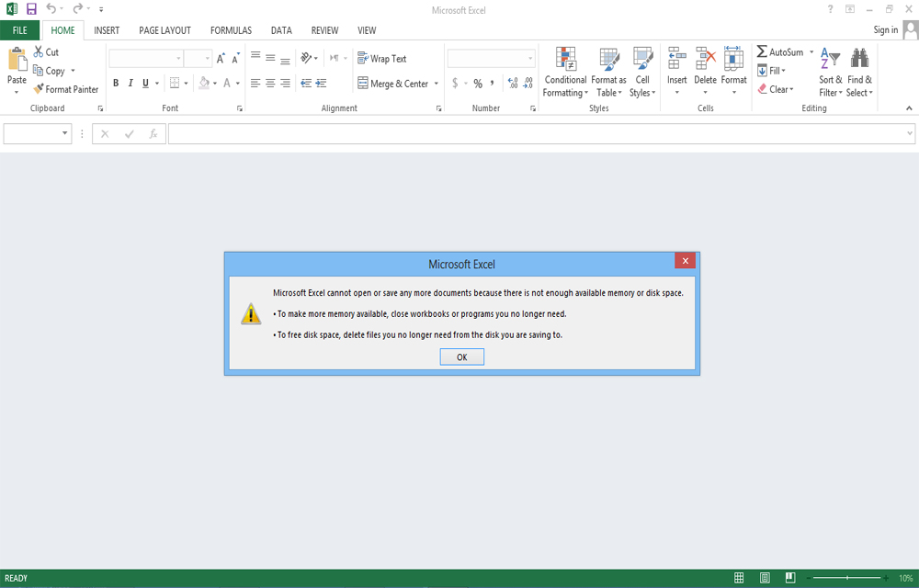Apply Merge & Center
This screenshot has width=919, height=588.
pos(394,83)
